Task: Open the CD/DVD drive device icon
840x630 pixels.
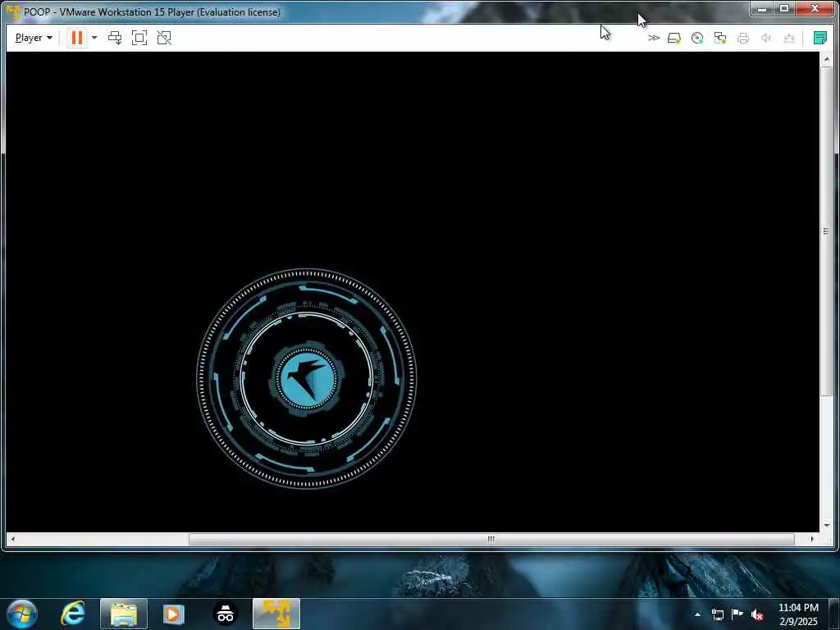Action: click(x=697, y=38)
